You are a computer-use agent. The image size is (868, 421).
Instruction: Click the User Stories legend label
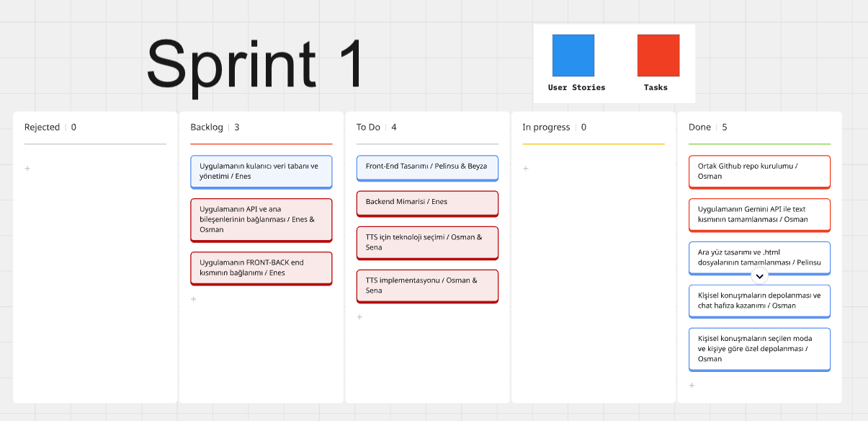[x=576, y=88]
